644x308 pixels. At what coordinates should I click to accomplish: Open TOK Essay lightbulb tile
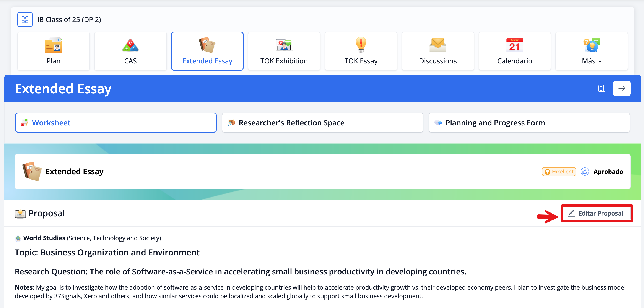(361, 51)
